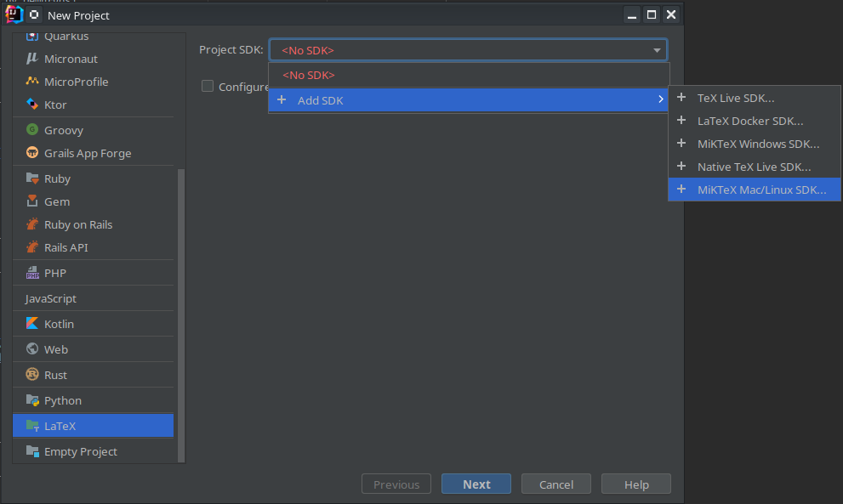Click the Grails App Forge icon

(32, 153)
